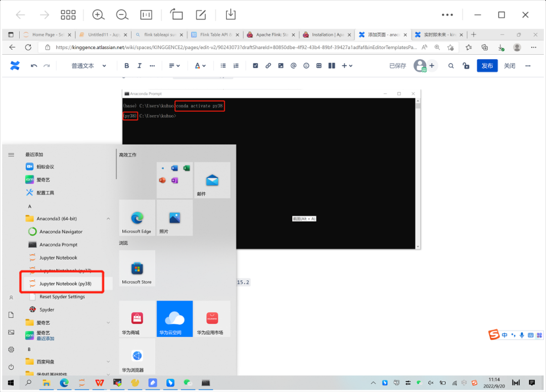The image size is (546, 392).
Task: Open the 华为云空间 tile
Action: pyautogui.click(x=174, y=319)
